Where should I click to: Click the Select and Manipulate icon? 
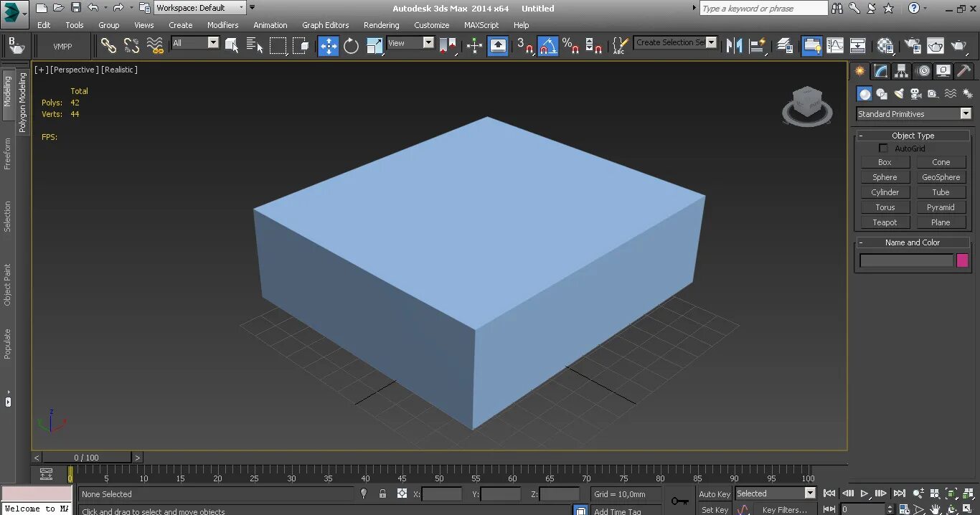pyautogui.click(x=474, y=46)
